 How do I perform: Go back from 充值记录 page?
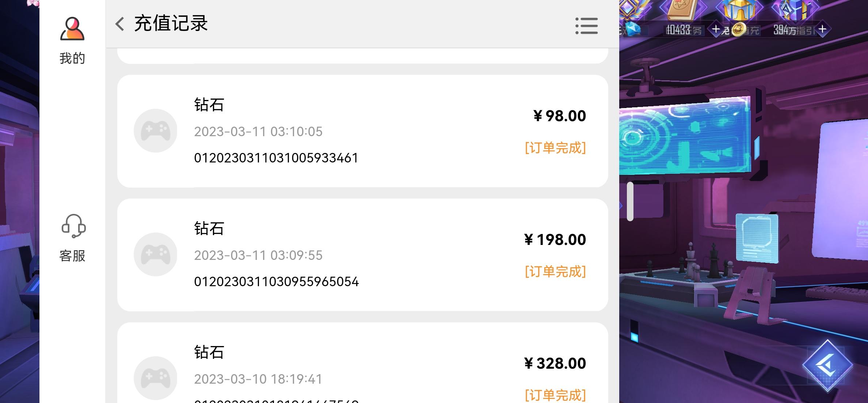[x=120, y=24]
